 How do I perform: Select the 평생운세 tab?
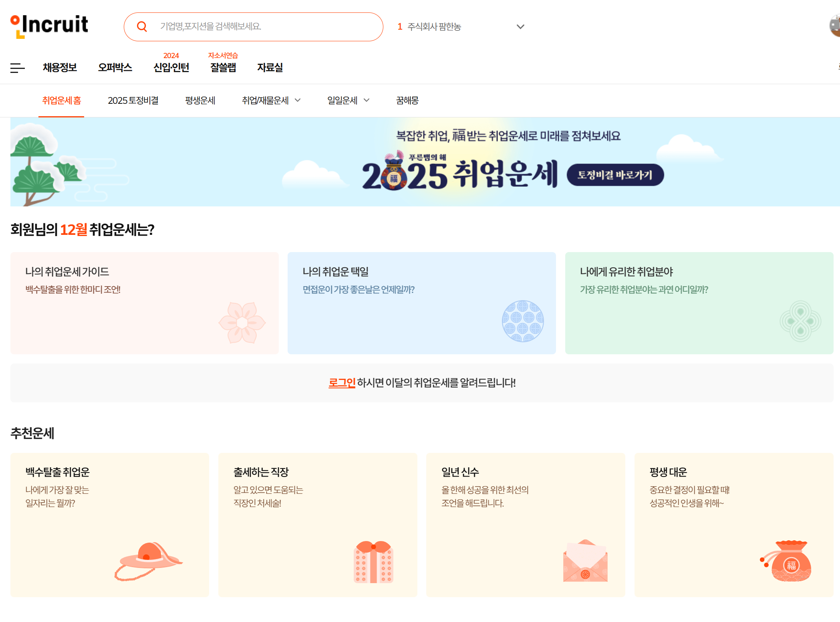tap(200, 101)
